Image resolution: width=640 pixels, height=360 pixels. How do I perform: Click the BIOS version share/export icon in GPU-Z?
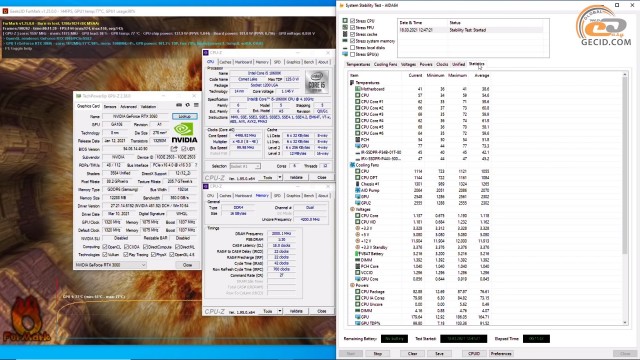pyautogui.click(x=174, y=149)
